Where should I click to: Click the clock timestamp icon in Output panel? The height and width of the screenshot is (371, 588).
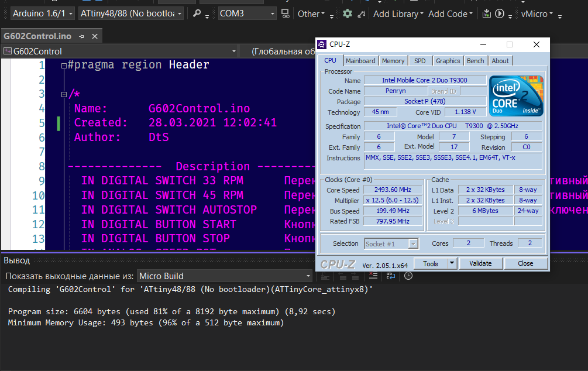tap(408, 276)
